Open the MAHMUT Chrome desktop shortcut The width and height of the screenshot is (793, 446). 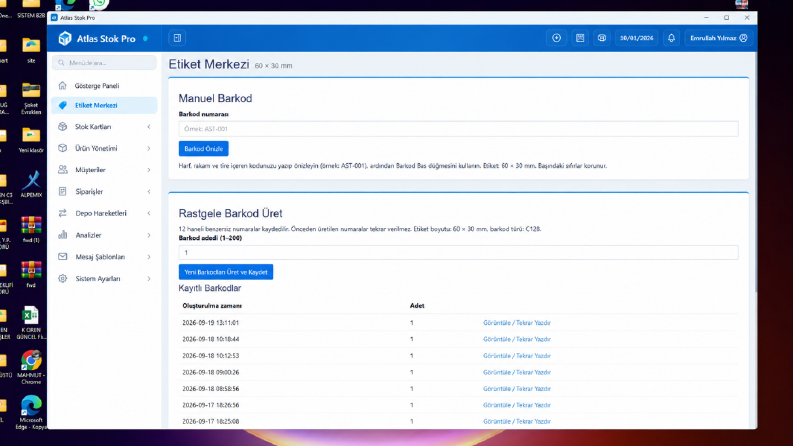pos(31,367)
